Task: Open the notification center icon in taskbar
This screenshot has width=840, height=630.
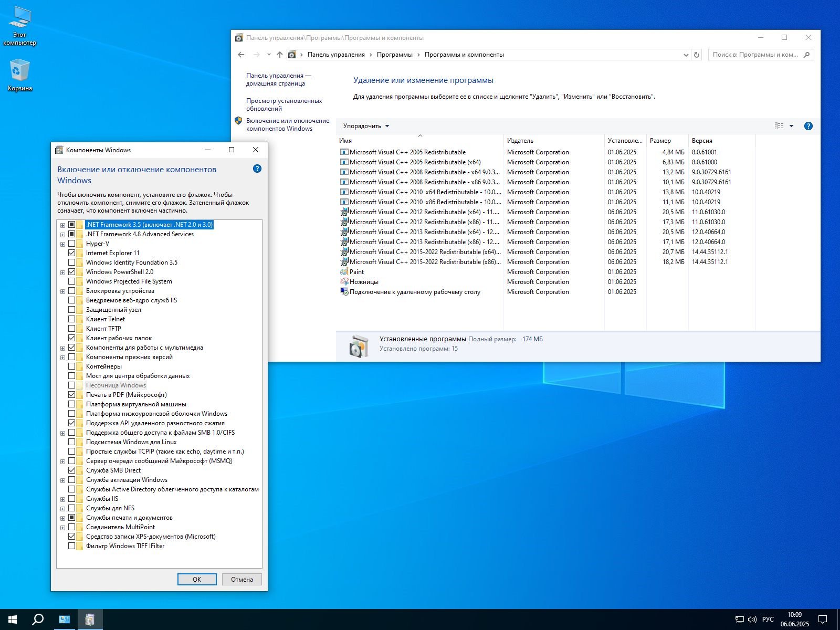Action: tap(823, 619)
